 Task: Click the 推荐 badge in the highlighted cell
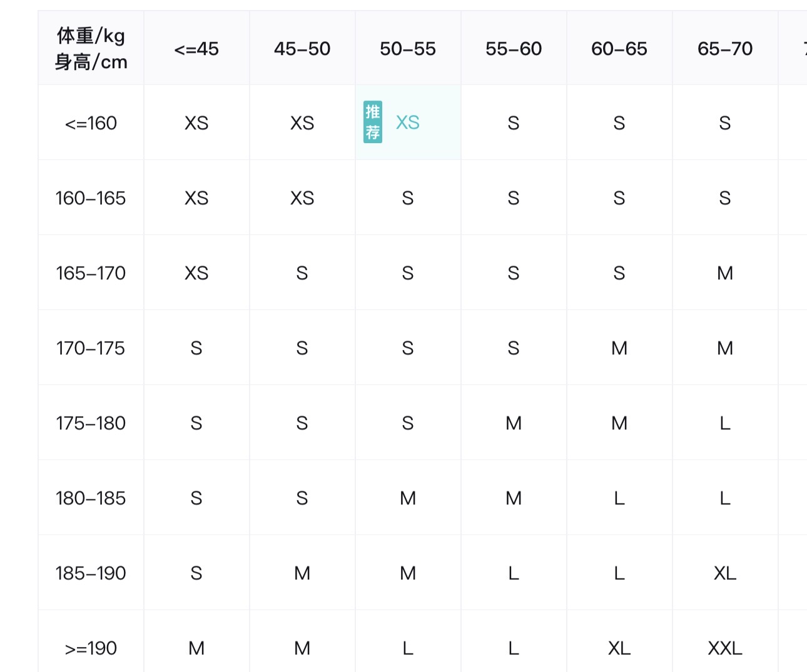(373, 122)
